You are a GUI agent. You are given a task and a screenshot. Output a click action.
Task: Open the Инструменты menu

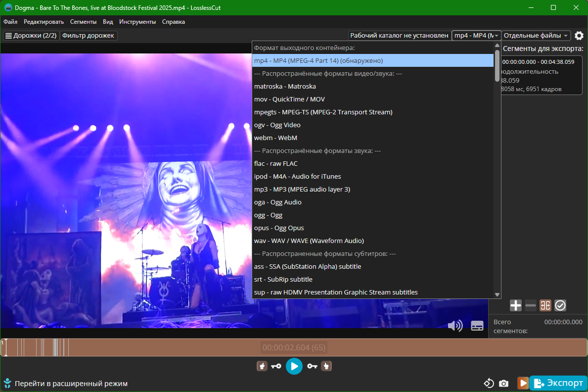(x=137, y=22)
